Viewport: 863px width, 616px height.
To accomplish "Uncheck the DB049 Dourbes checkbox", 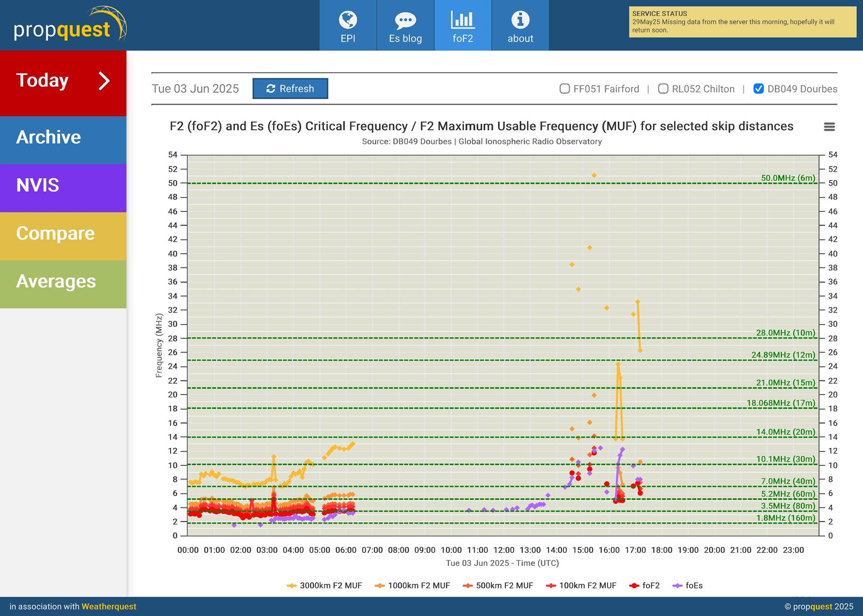I will point(759,89).
